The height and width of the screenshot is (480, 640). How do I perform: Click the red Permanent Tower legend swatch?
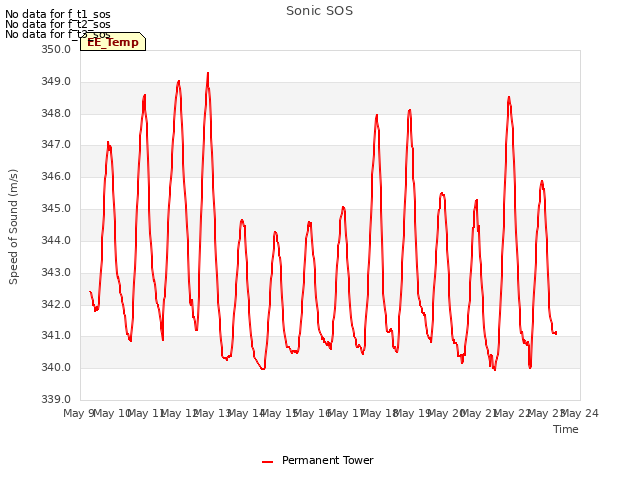click(267, 462)
